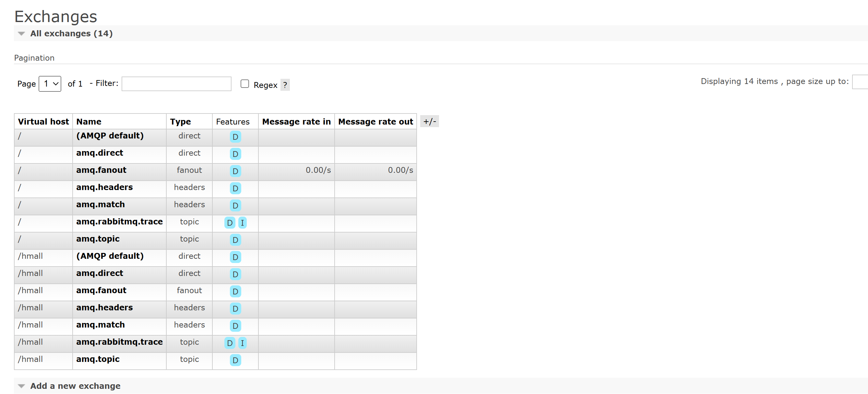Click the D badge in the / amq.direct row
The width and height of the screenshot is (868, 394).
pos(235,154)
